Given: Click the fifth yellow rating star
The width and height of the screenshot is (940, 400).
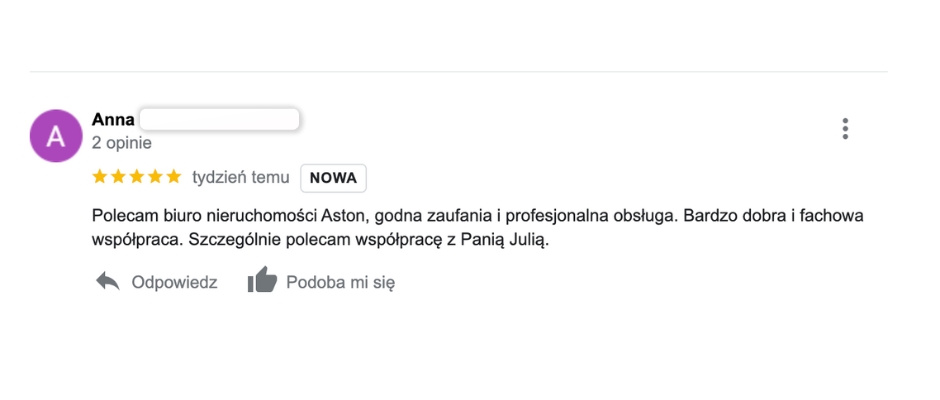Looking at the screenshot, I should 173,177.
